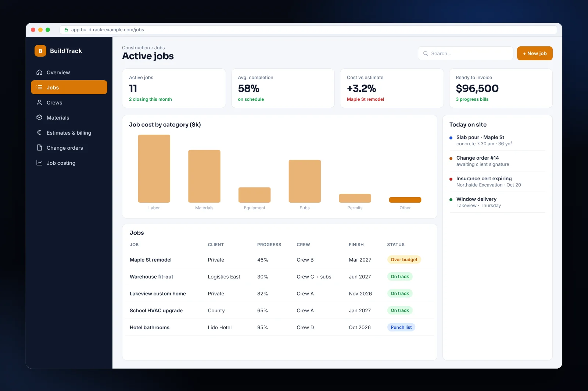Click the padlock icon in address bar
Screen dimensions: 588x391
(x=66, y=30)
